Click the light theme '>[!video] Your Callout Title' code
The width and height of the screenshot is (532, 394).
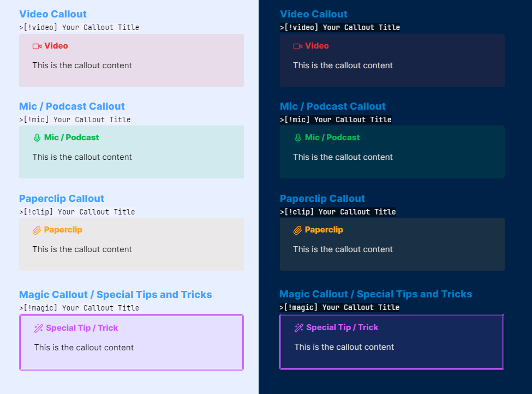pyautogui.click(x=79, y=27)
